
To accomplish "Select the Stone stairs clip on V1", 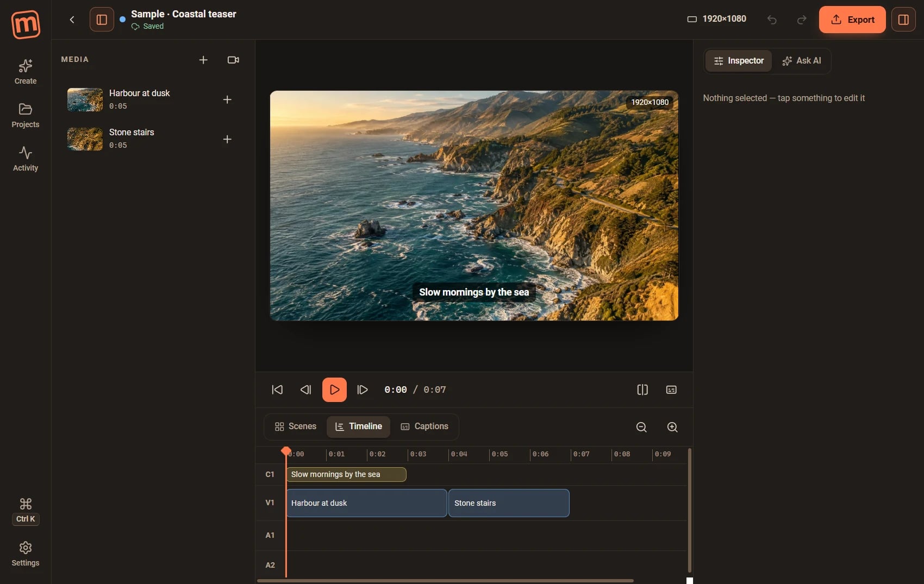I will click(x=509, y=503).
